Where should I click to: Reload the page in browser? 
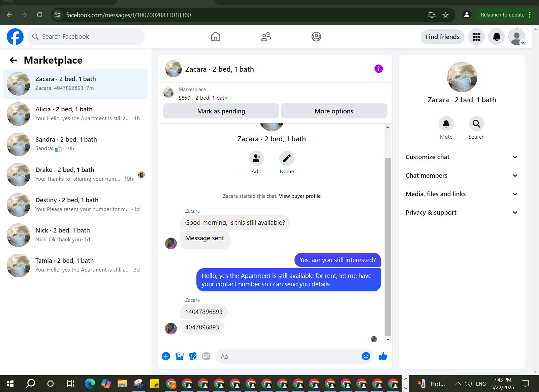tap(39, 15)
